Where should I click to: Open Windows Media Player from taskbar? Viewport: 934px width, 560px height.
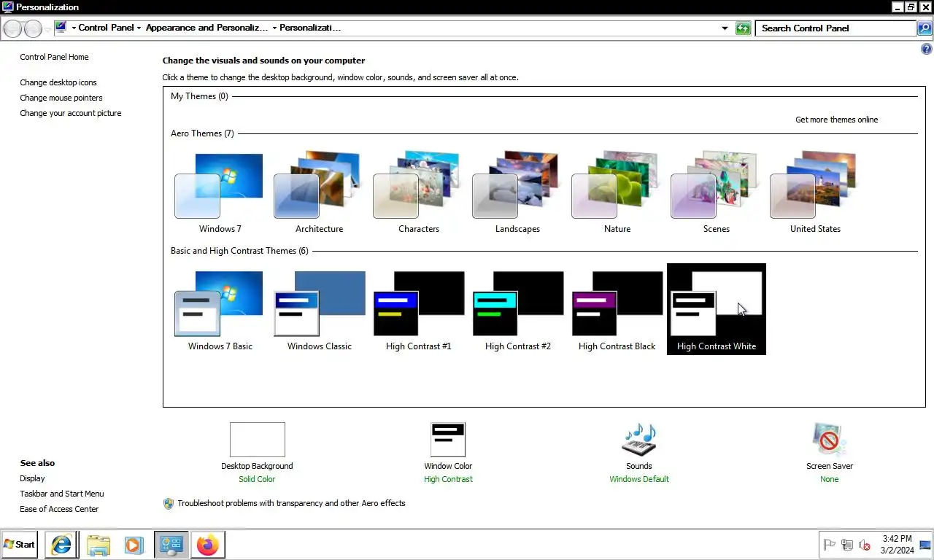(134, 545)
